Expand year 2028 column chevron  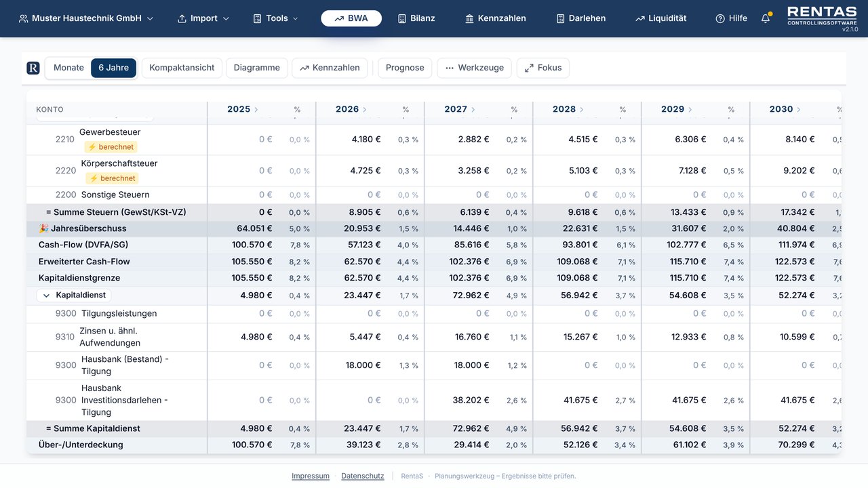582,109
